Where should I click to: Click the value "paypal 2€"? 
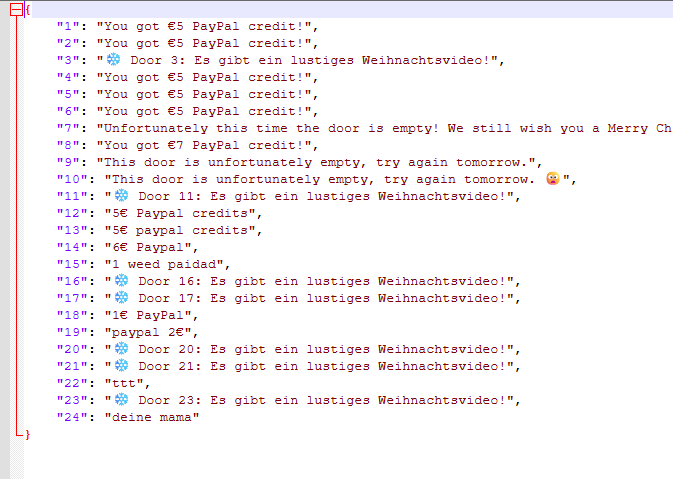[148, 333]
